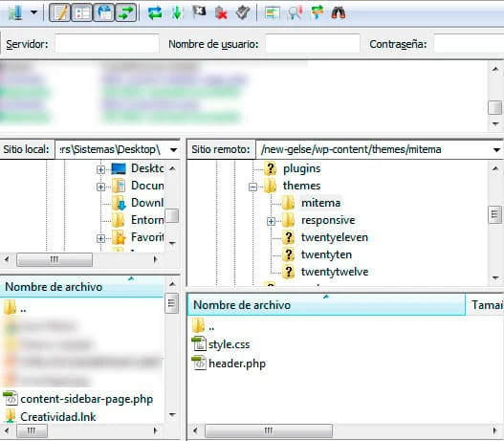Screen dimensions: 504x441
Task: Click the local tree horizontal scrollbar thumb
Action: (x=55, y=259)
